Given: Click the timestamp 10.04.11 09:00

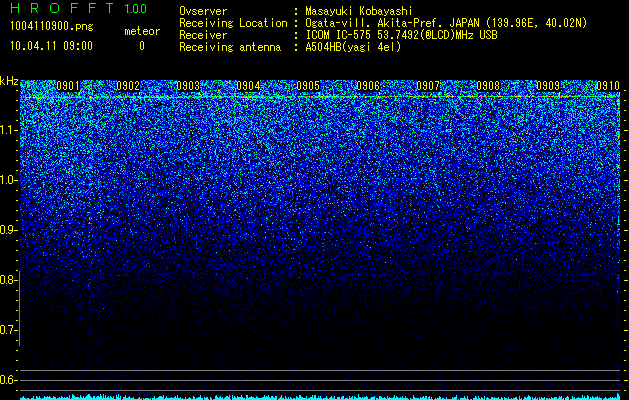Looking at the screenshot, I should [x=51, y=46].
